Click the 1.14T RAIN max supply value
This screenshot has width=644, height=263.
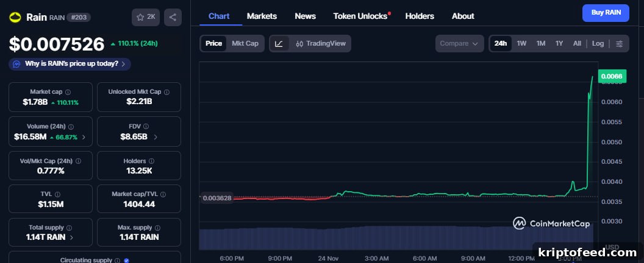coord(139,237)
